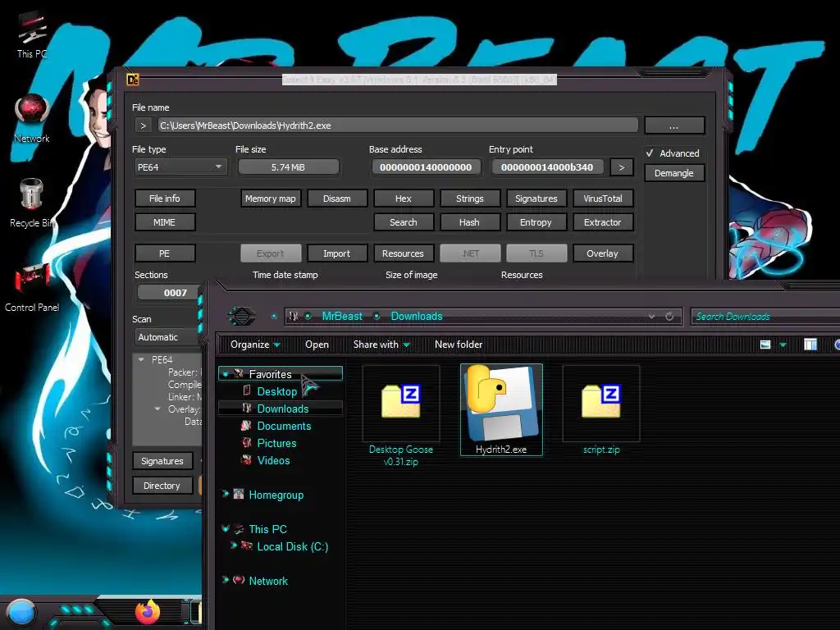Click Detect It Easy title bar icon
Viewport: 840px width, 630px height.
(x=133, y=80)
